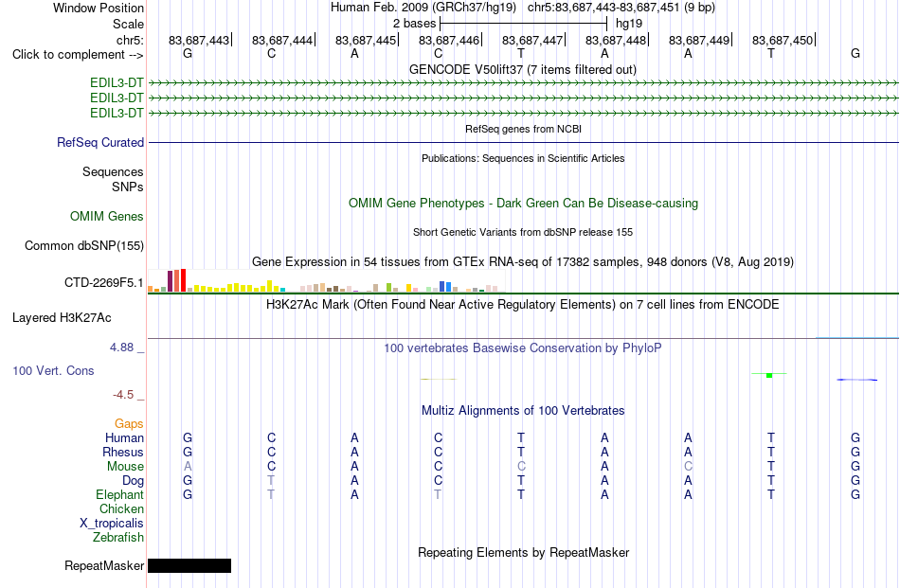This screenshot has width=900, height=588.
Task: Click the RepeatMasker side label
Action: pyautogui.click(x=104, y=565)
